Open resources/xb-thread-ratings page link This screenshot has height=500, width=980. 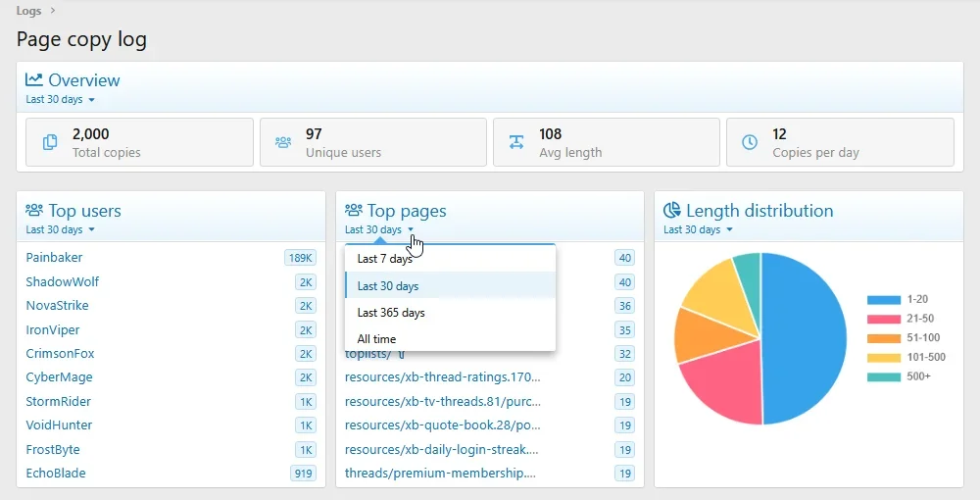click(443, 376)
